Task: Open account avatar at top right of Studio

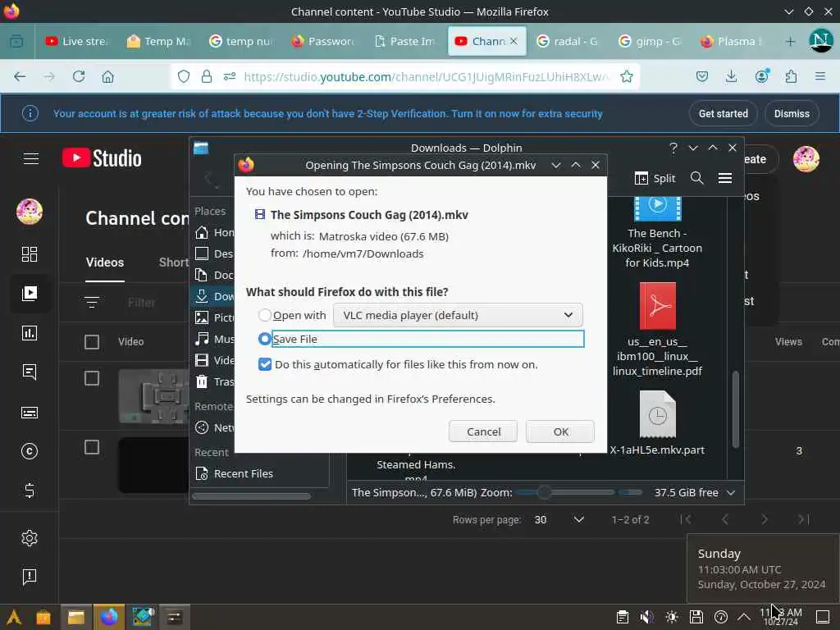Action: coord(806,159)
